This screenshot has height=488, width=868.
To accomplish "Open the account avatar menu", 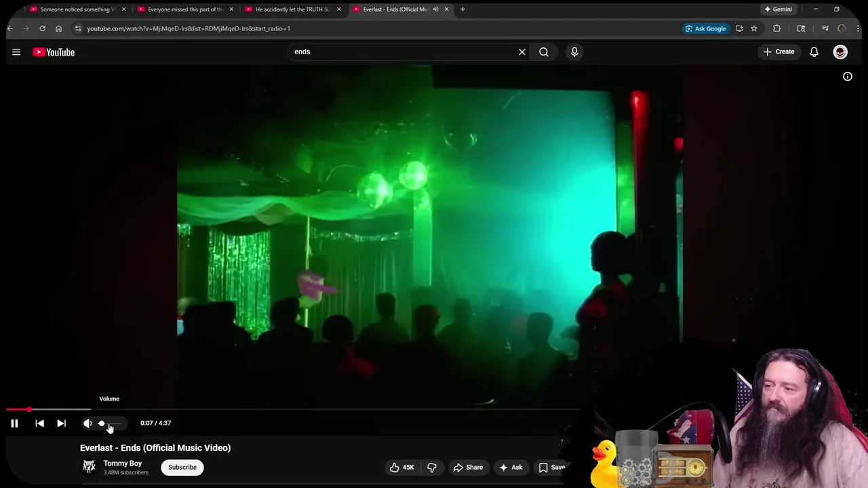I will coord(840,52).
